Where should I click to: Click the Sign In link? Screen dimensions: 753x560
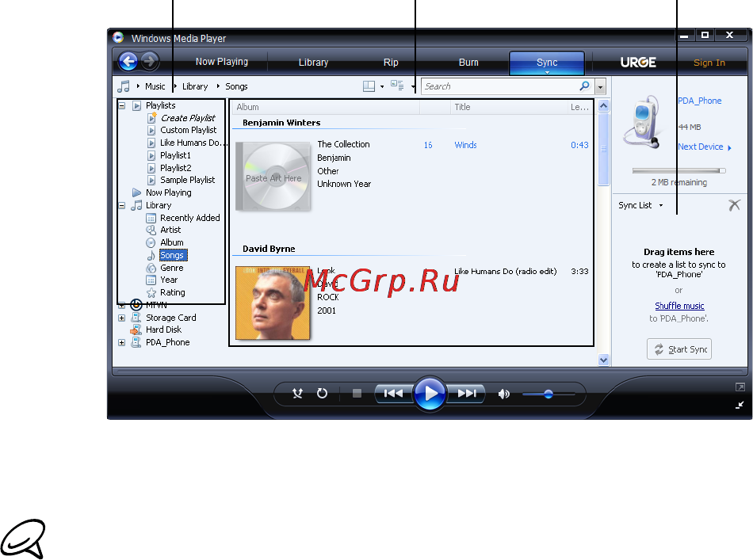(709, 63)
